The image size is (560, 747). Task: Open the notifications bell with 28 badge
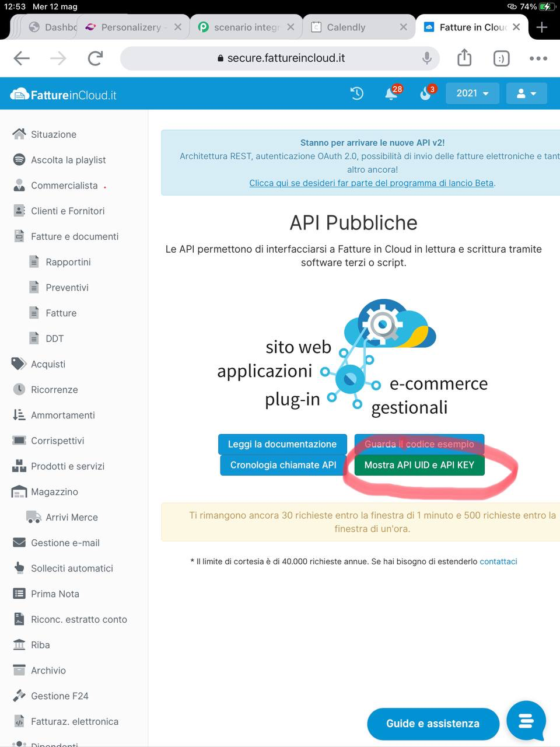point(392,93)
